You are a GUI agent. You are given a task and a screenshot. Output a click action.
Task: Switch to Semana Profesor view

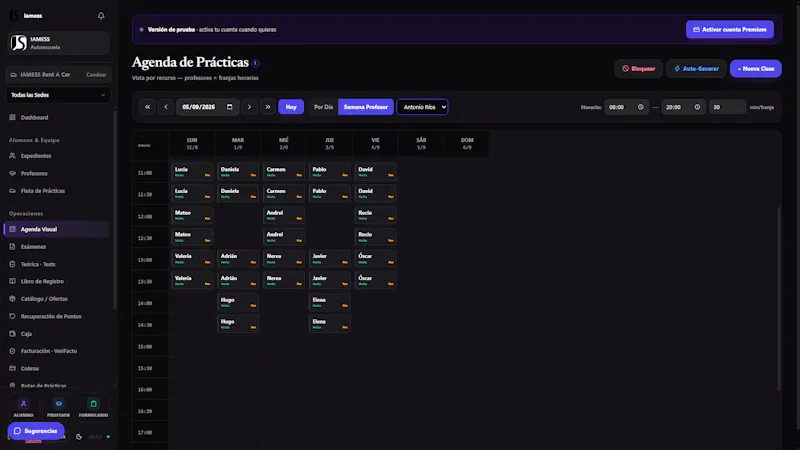point(366,107)
